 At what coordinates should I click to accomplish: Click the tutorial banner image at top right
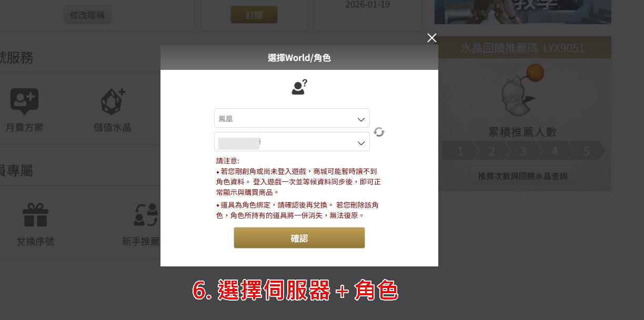522,12
